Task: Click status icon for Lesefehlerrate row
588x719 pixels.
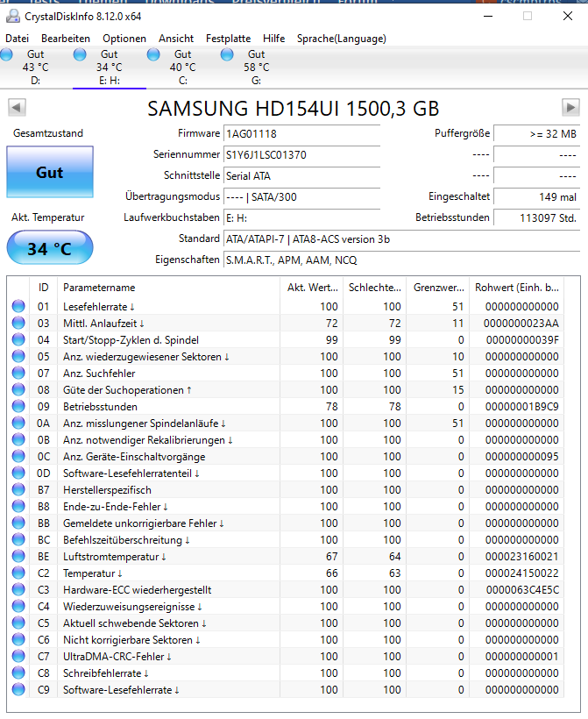Action: tap(18, 306)
